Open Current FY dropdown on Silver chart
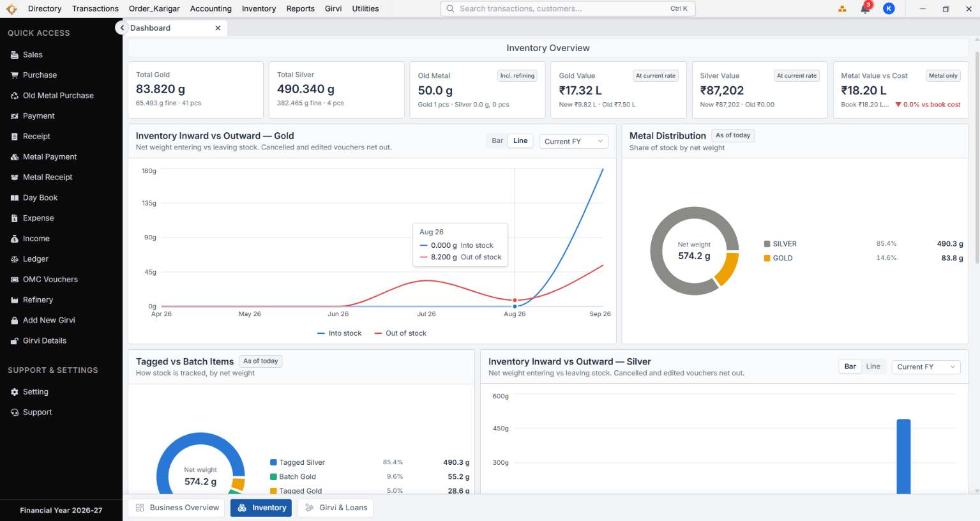 [926, 367]
